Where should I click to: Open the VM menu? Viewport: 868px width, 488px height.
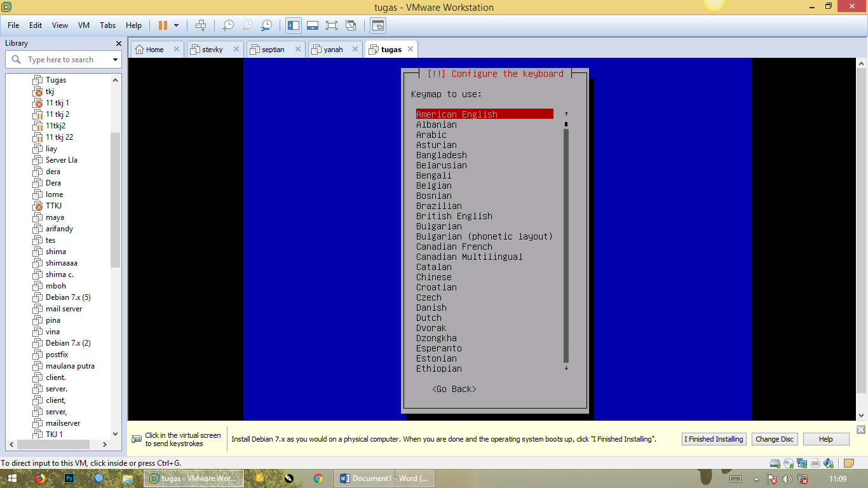[83, 25]
